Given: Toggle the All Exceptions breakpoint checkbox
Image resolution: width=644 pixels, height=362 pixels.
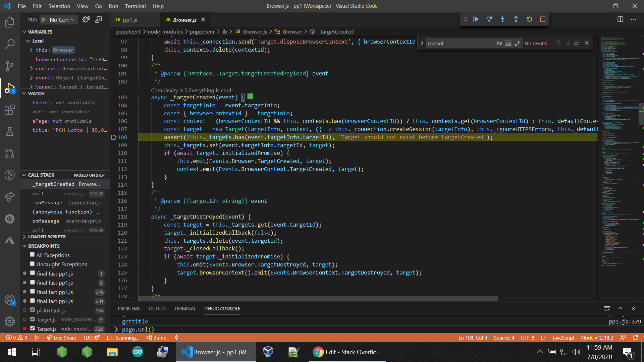Looking at the screenshot, I should tap(32, 255).
